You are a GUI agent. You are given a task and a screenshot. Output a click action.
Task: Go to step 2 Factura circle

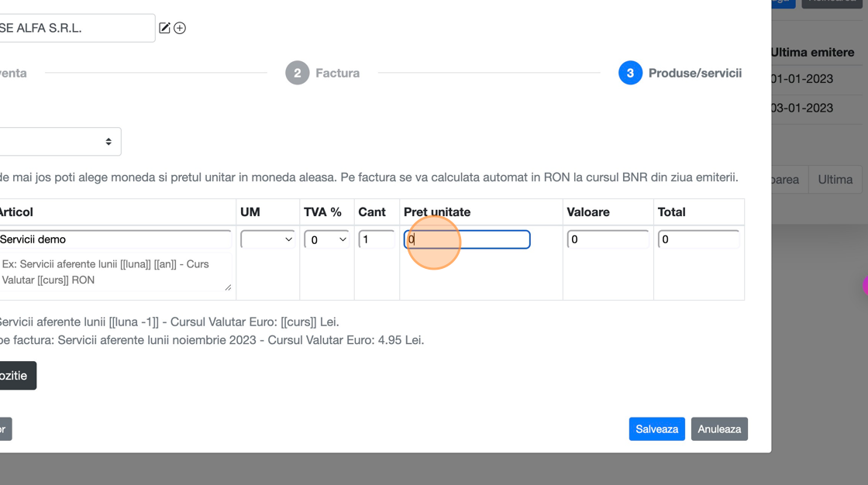pos(297,73)
